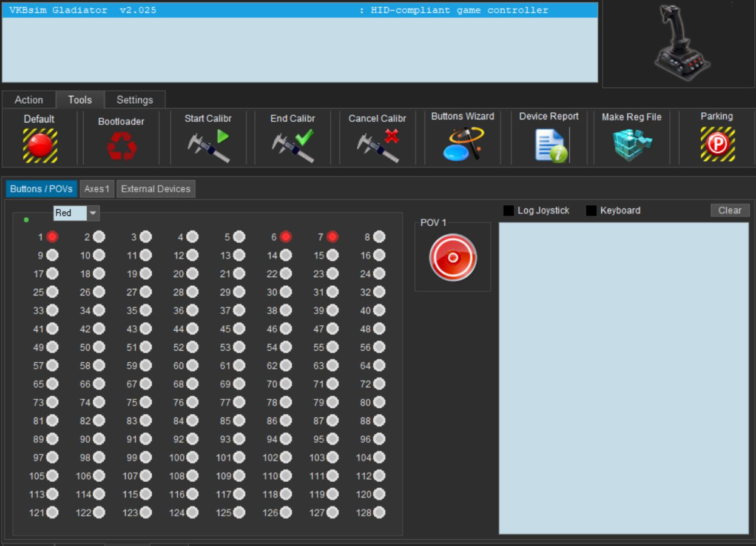Switch to the Axes1 tab
756x546 pixels.
coord(97,189)
